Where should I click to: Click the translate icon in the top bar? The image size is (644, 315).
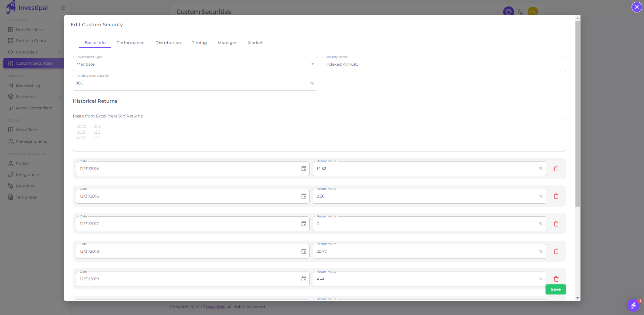pyautogui.click(x=520, y=11)
